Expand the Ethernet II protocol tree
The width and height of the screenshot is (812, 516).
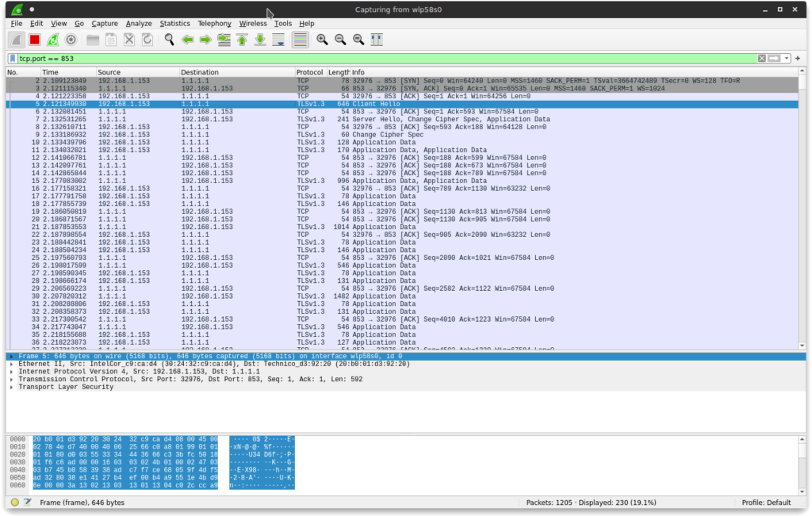point(13,364)
